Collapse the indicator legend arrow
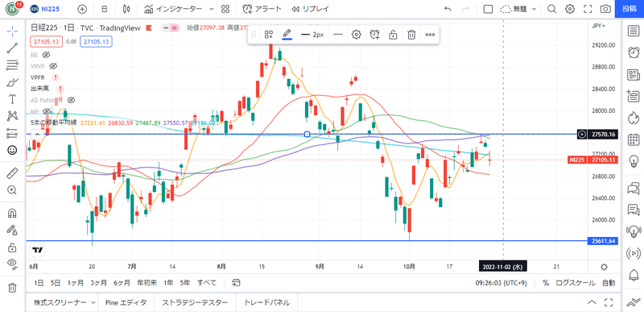 tap(37, 134)
